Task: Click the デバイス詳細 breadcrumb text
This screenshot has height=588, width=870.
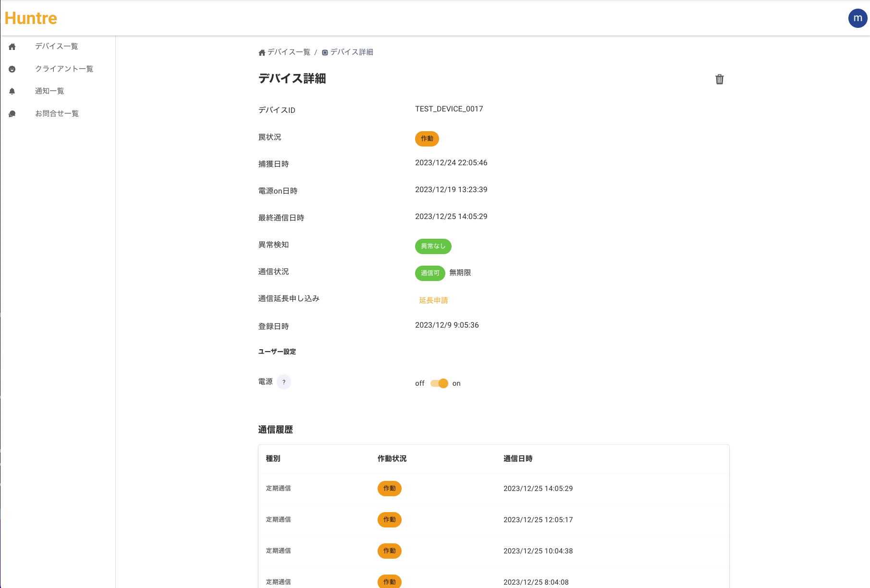Action: (x=352, y=52)
